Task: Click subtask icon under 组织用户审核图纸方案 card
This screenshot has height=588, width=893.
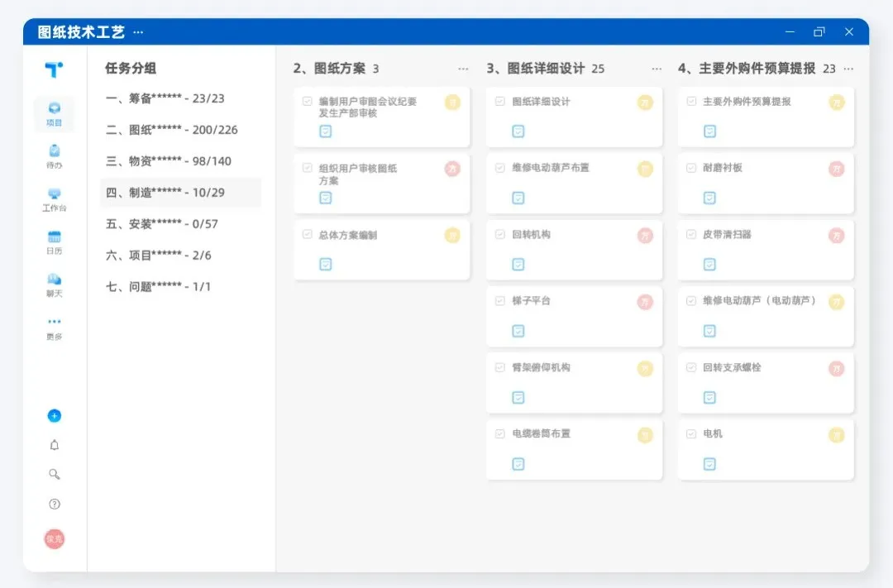Action: [325, 198]
